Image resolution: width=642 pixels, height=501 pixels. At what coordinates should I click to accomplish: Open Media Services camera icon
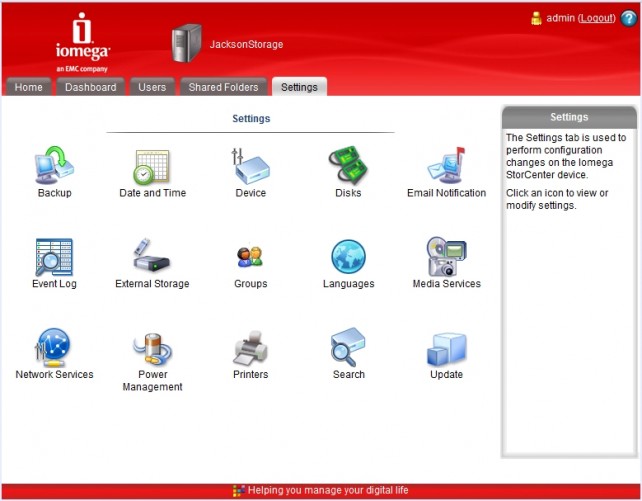446,257
